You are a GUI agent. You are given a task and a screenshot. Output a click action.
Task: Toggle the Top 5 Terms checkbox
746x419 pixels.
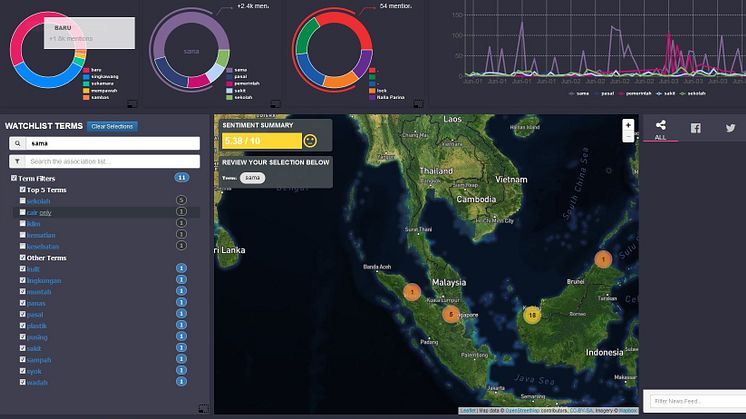pyautogui.click(x=22, y=189)
